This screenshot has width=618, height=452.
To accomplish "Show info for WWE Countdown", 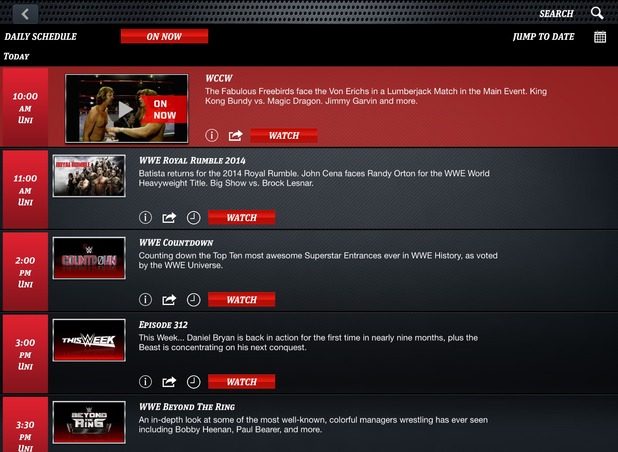I will 145,299.
